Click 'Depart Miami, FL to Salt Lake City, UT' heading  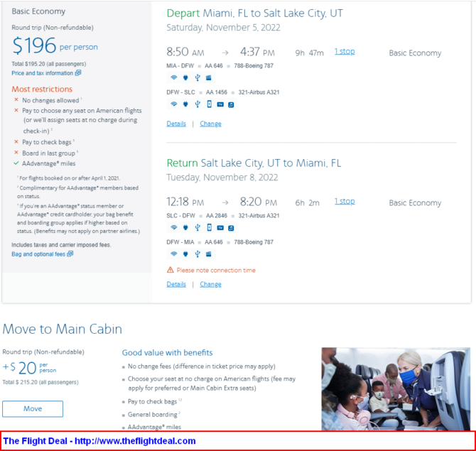[255, 13]
